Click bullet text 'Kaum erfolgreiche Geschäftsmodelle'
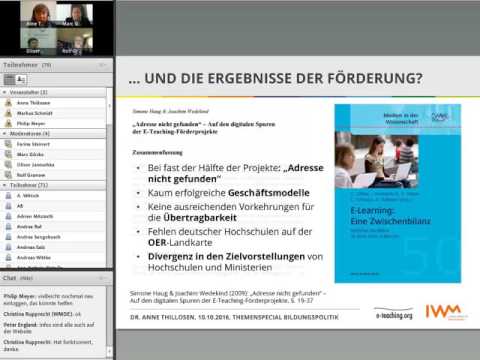The image size is (480, 360). tap(229, 193)
